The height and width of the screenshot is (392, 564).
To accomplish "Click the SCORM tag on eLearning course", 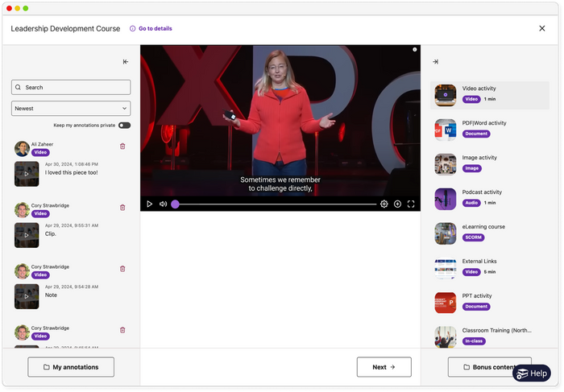I will 474,237.
